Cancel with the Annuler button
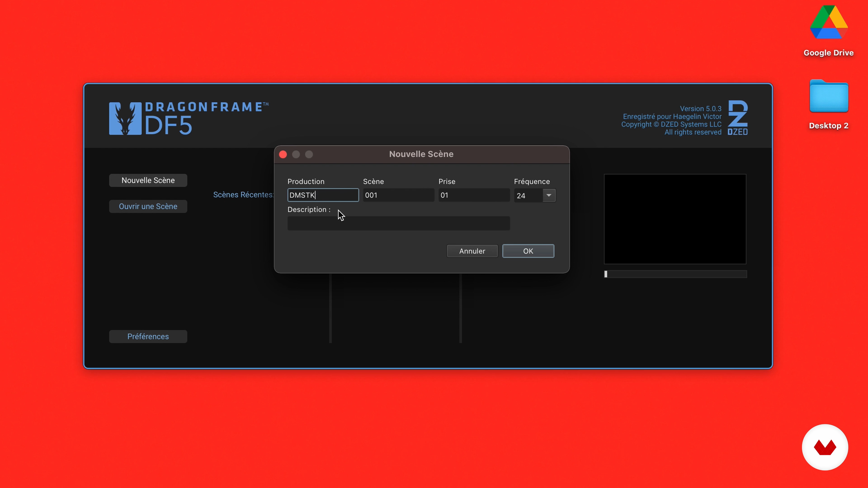 [x=472, y=251]
